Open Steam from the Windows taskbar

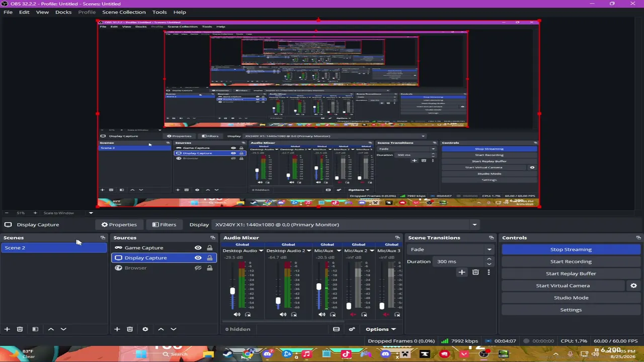tap(227, 354)
